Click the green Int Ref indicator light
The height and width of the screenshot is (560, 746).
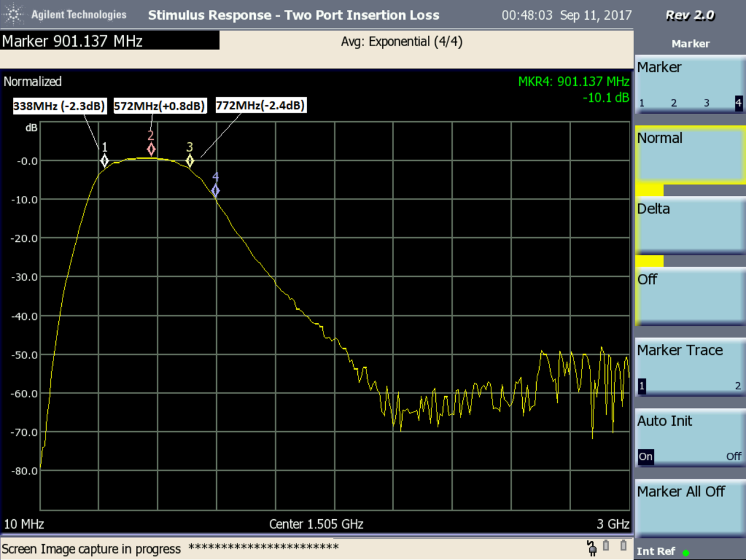(686, 552)
